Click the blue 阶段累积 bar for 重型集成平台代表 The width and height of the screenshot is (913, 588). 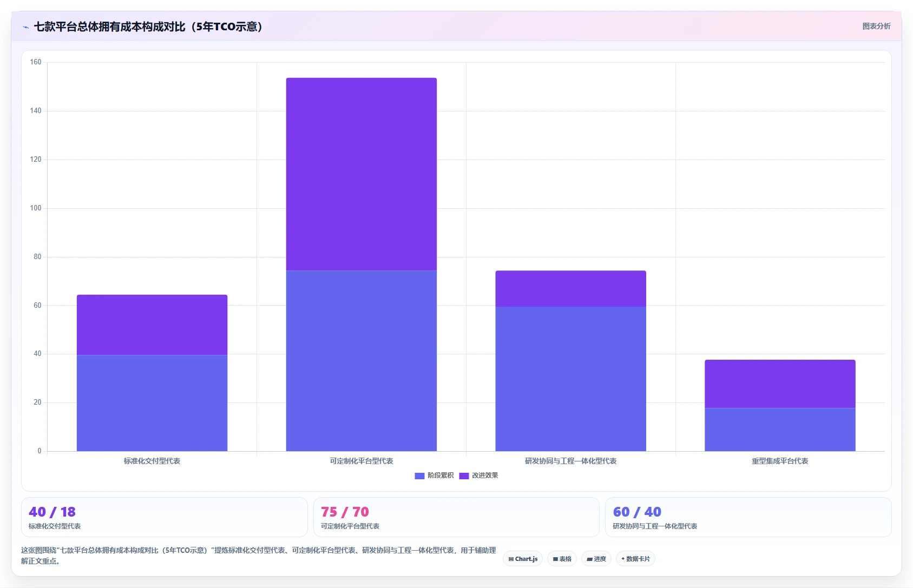pos(780,430)
